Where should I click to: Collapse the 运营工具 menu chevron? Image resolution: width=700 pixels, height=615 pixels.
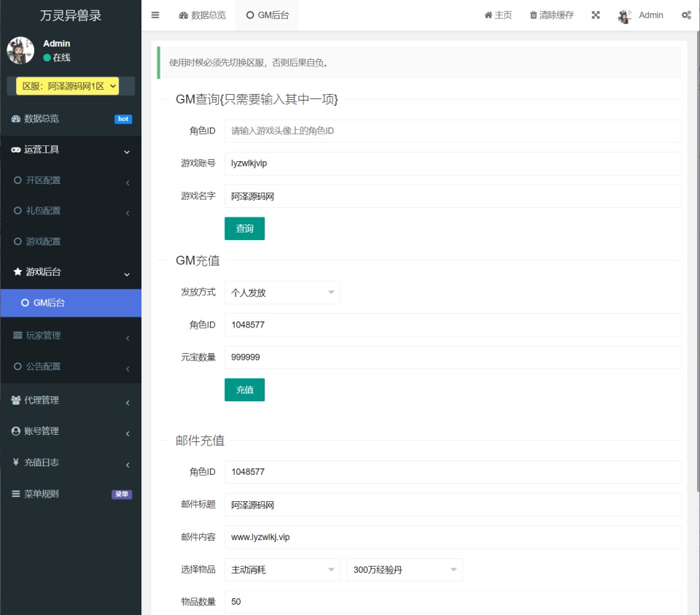tap(127, 152)
